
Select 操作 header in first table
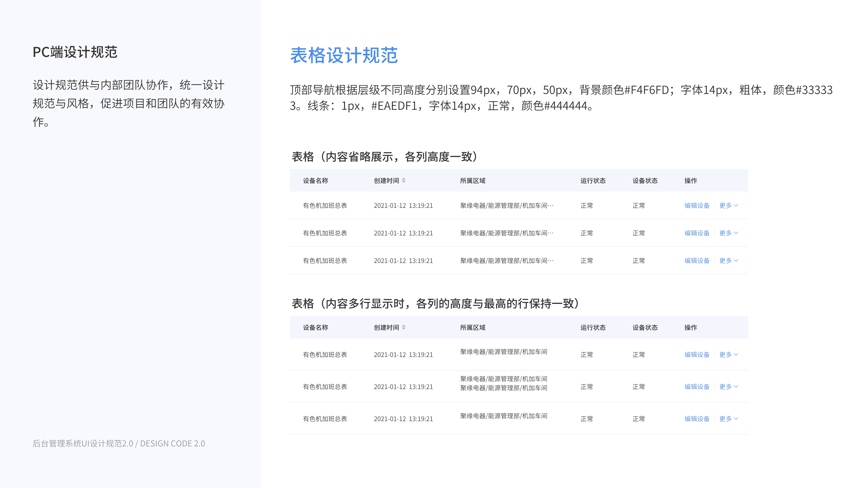tap(691, 181)
